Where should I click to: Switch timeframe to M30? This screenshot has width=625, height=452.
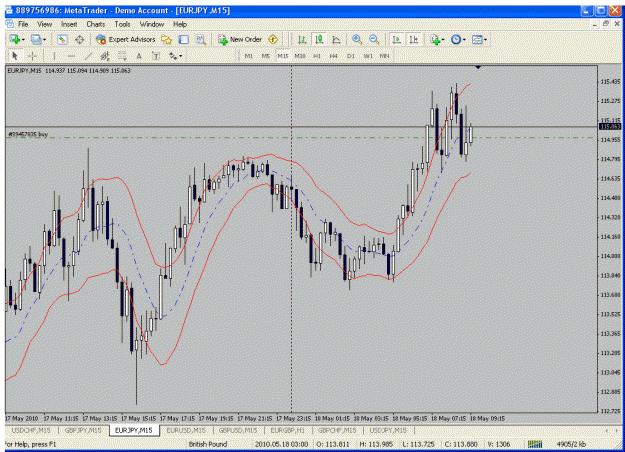300,56
